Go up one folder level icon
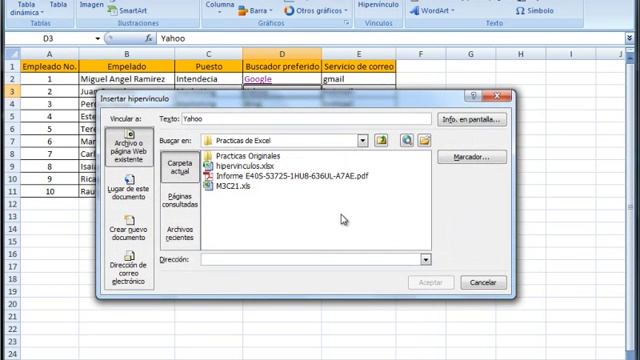 [x=381, y=140]
